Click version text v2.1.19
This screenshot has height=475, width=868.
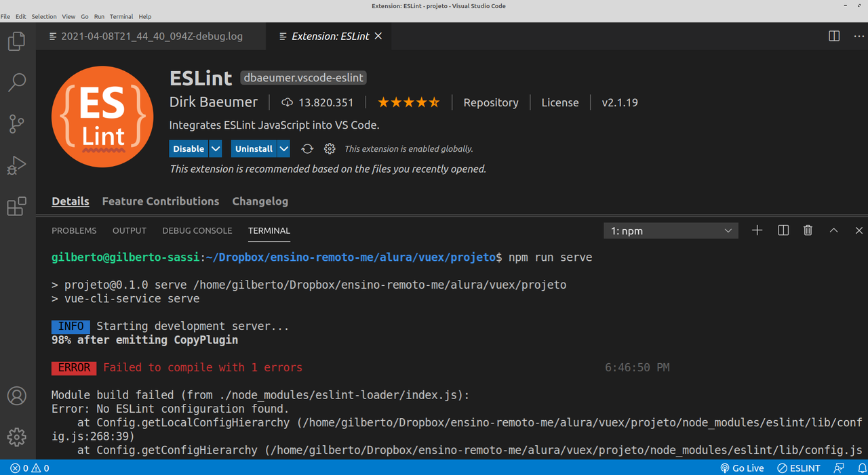620,103
